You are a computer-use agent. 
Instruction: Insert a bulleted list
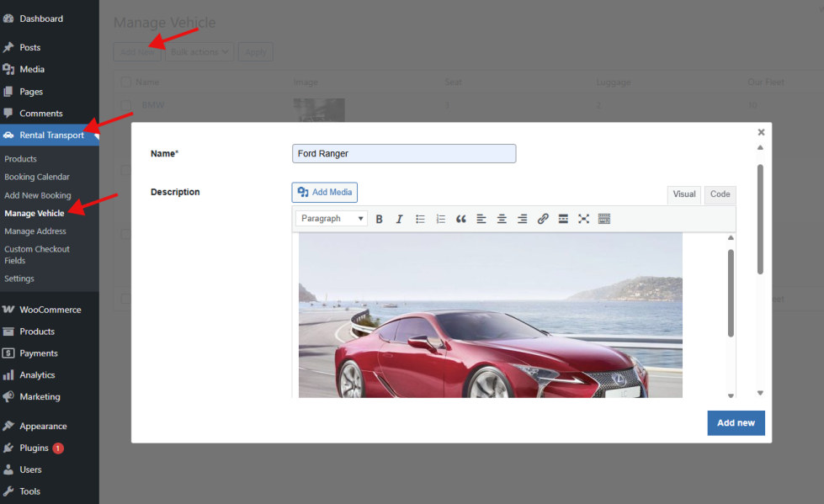[x=420, y=219]
